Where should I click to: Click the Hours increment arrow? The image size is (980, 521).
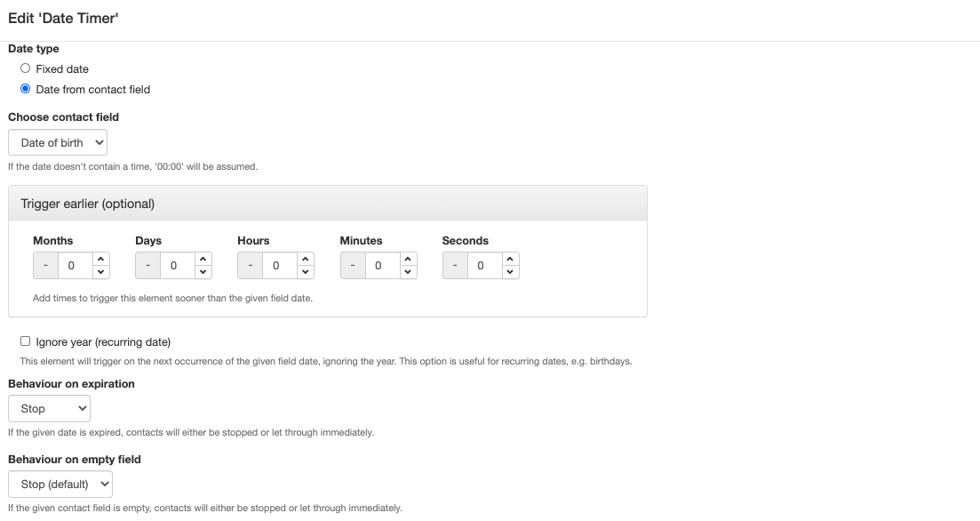(x=305, y=259)
